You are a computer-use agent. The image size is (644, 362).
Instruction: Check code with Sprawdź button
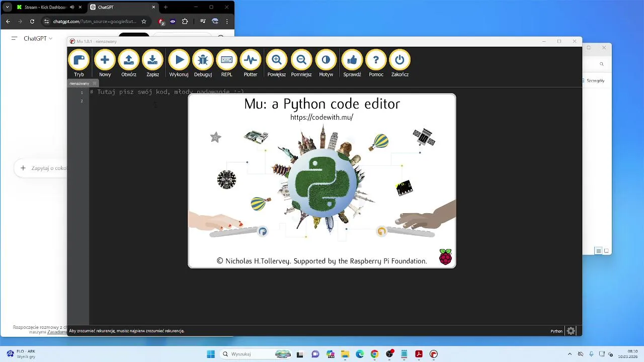(x=352, y=63)
